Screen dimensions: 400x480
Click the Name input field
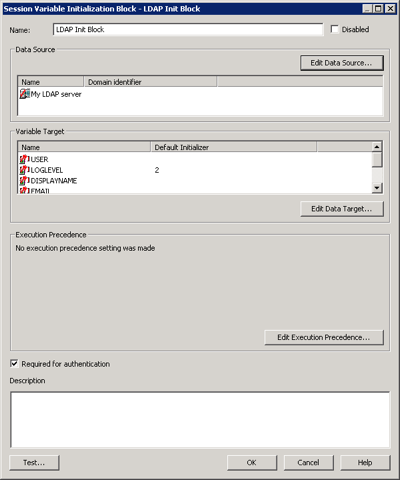(188, 29)
